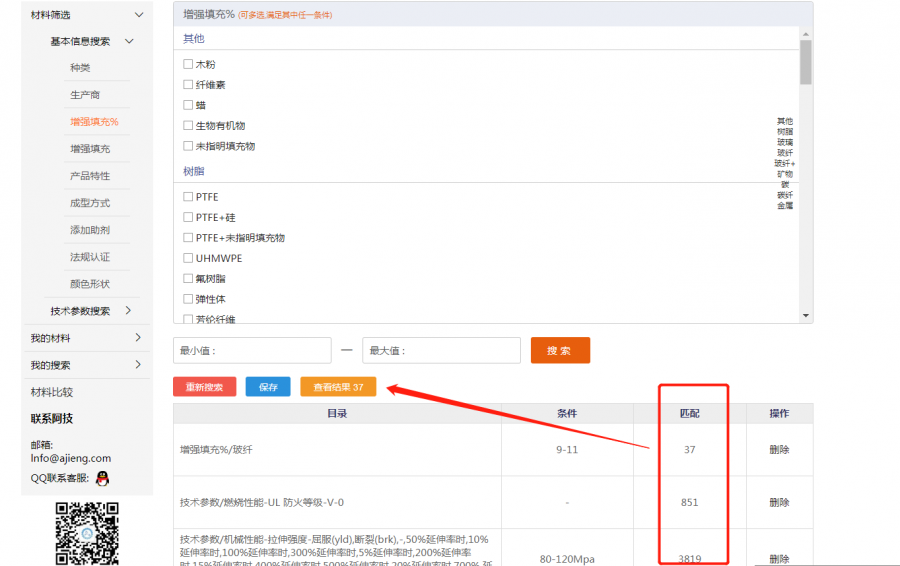The width and height of the screenshot is (900, 566).
Task: Enable the 生物有机物 checkbox
Action: [x=188, y=125]
